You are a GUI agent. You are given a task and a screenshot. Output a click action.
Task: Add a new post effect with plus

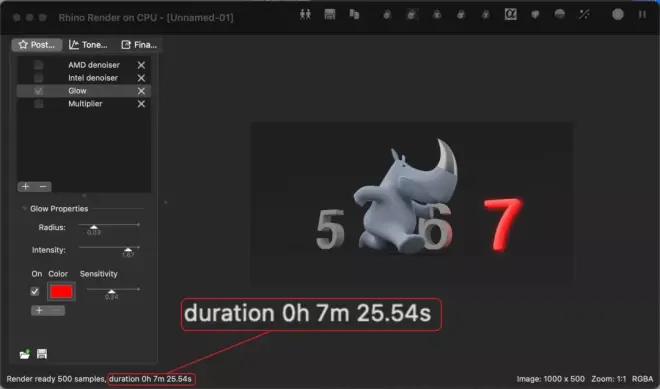pyautogui.click(x=26, y=187)
